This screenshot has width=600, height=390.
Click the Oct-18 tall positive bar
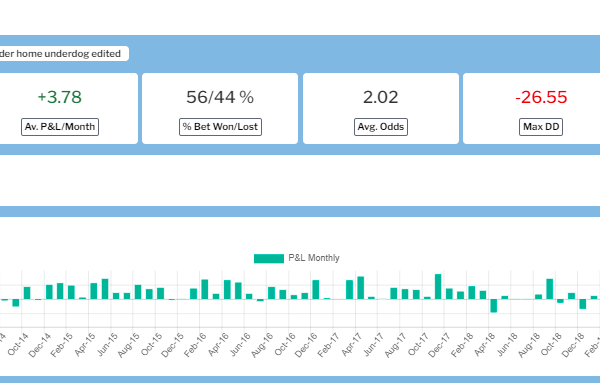(549, 289)
